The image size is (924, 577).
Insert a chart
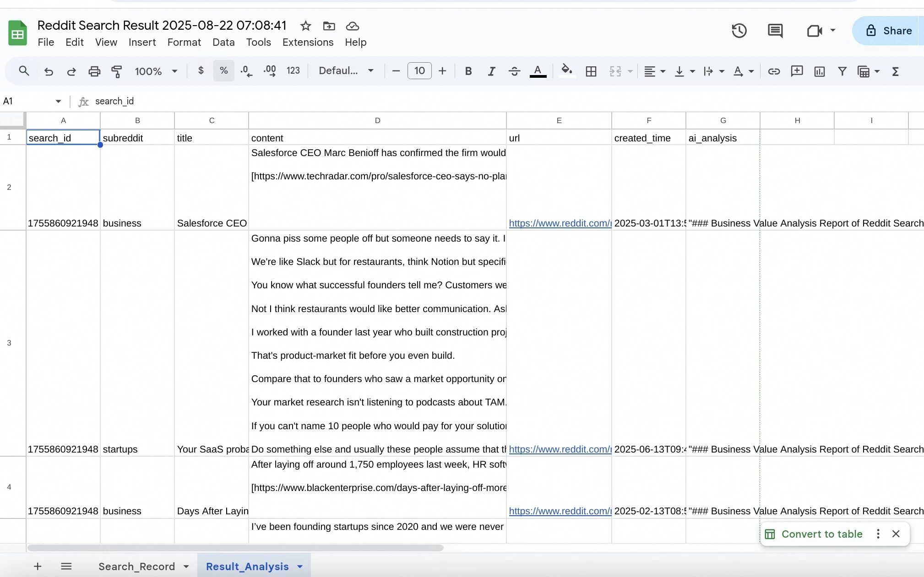pos(820,71)
